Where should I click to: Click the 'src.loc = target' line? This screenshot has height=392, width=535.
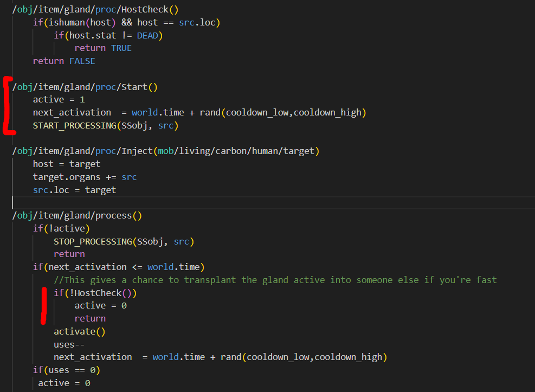click(x=74, y=190)
